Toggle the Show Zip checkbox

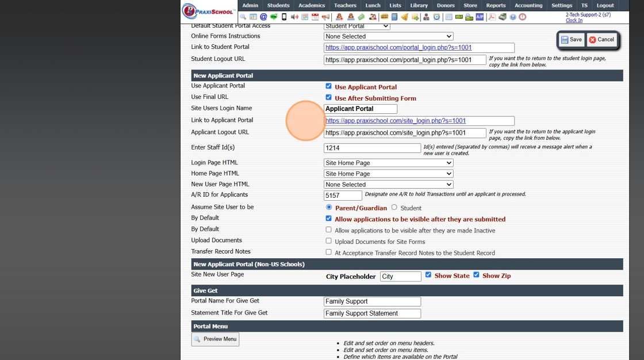(477, 275)
